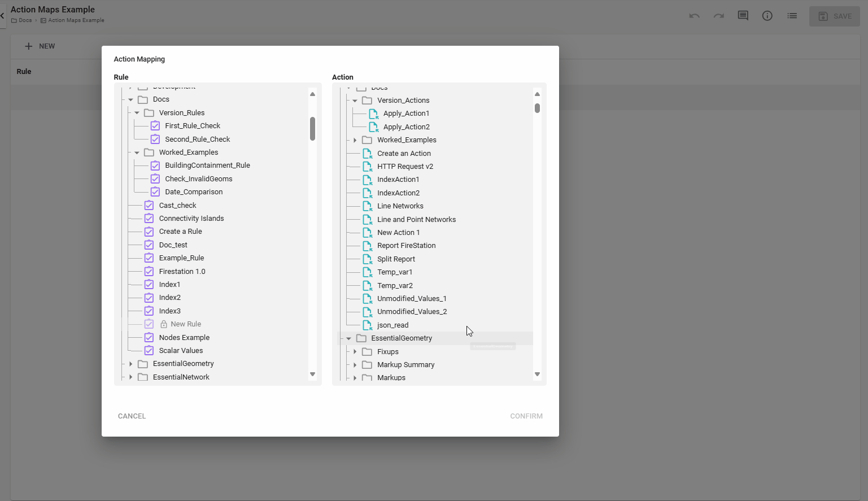The image size is (868, 501).
Task: Expand the EssentialNetwork folder in Rule tree
Action: point(130,377)
